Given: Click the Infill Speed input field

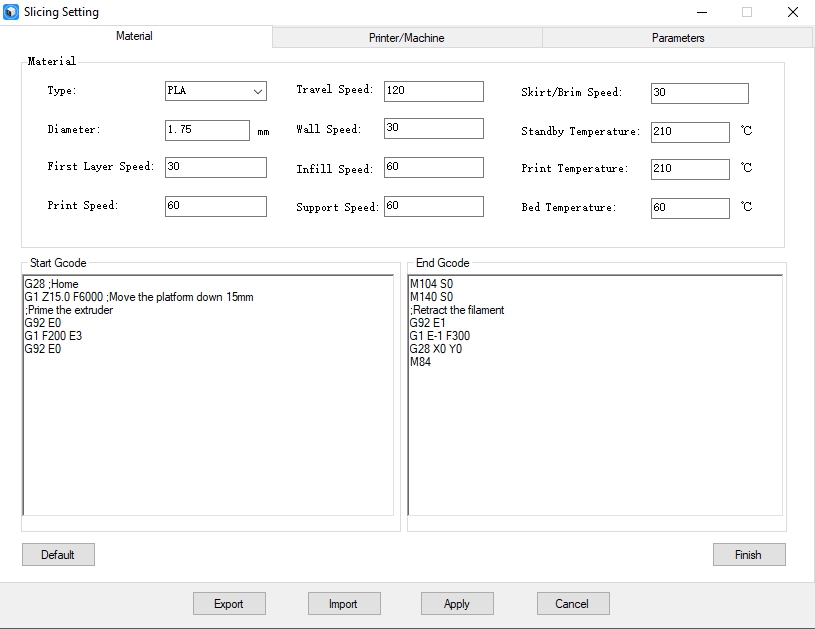Looking at the screenshot, I should point(434,167).
